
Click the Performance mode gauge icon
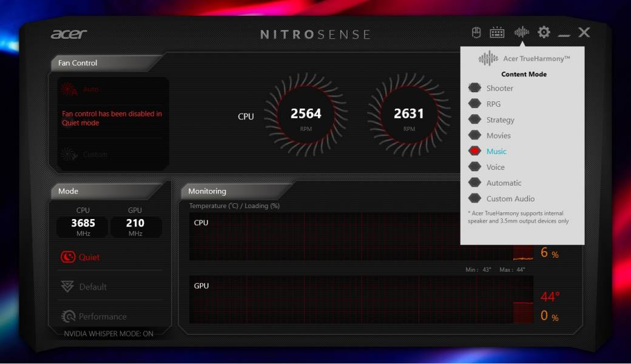tap(68, 317)
